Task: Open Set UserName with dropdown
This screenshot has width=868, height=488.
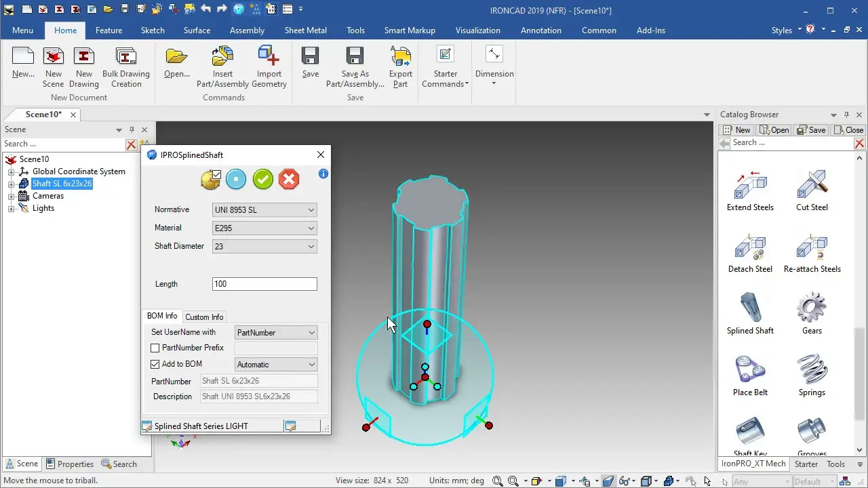Action: (x=276, y=333)
